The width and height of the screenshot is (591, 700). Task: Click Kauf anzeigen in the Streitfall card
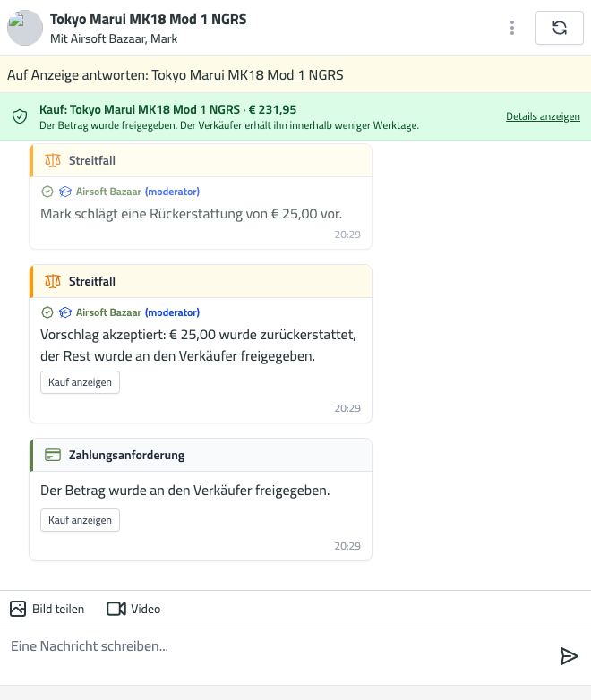coord(80,382)
